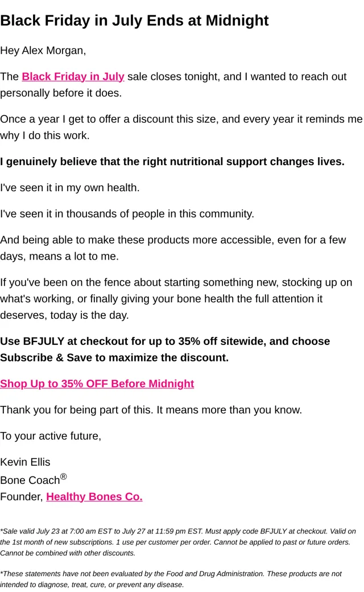Screen dimensions: 364x592
Task: Click the Once a year discount paragraph
Action: coord(181,128)
